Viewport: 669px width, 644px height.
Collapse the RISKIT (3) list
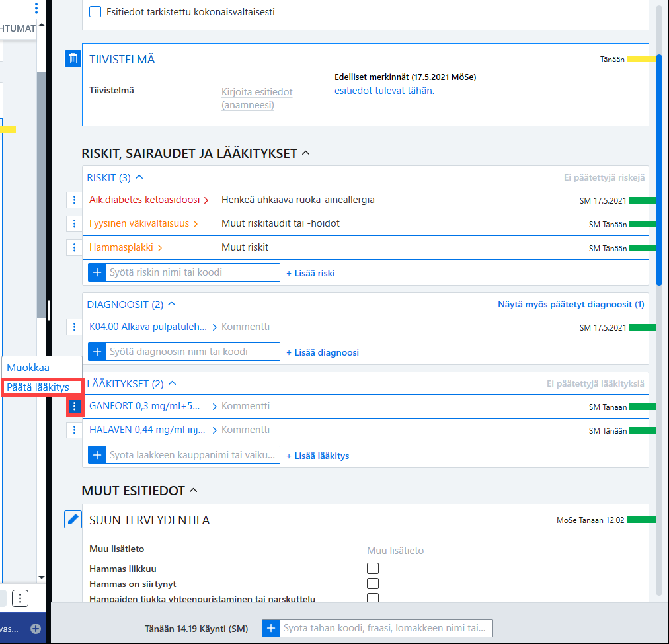coord(139,177)
